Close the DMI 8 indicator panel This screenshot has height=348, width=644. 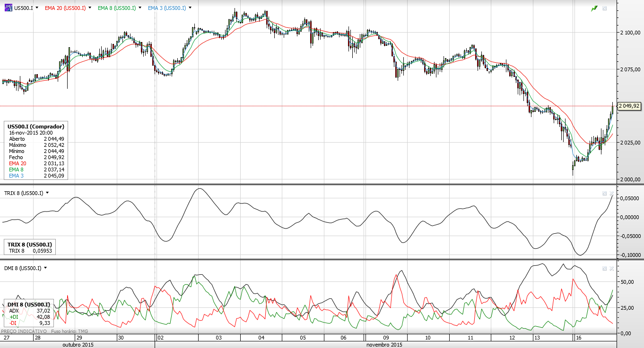pyautogui.click(x=611, y=268)
